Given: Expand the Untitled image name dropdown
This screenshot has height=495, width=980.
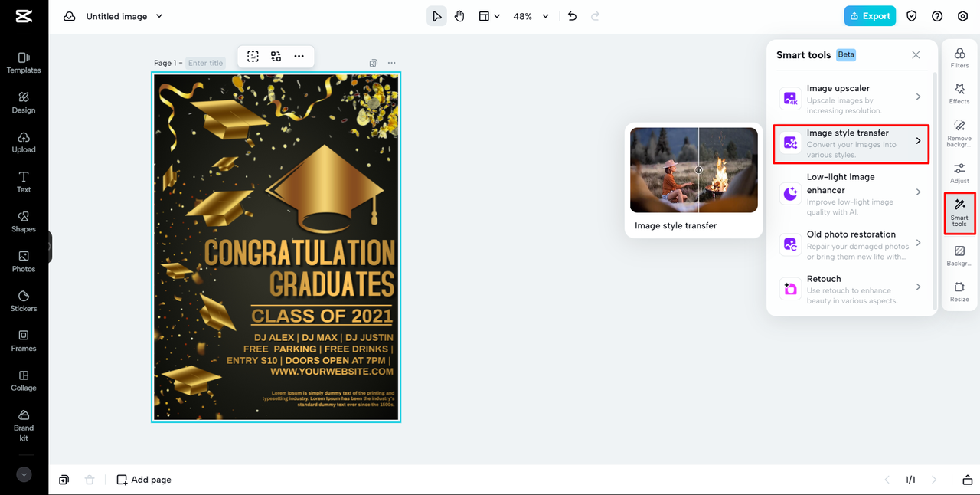Looking at the screenshot, I should pyautogui.click(x=159, y=16).
